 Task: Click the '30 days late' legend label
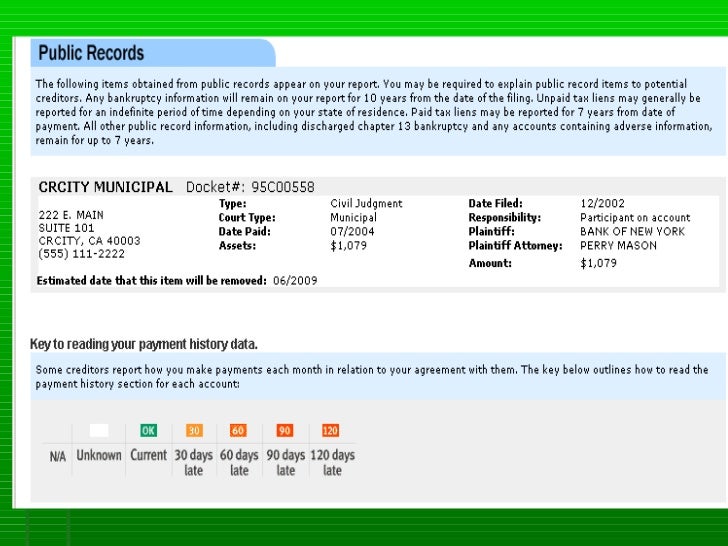tap(194, 462)
